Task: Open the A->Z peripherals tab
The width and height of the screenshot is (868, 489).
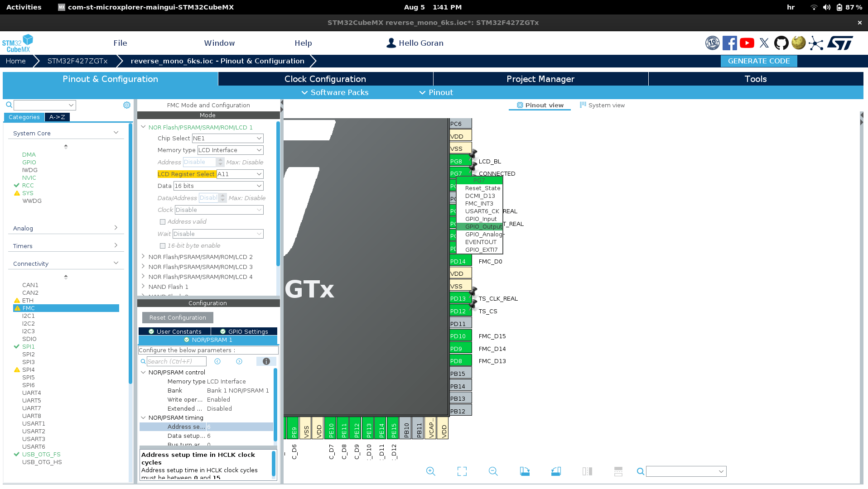Action: (57, 117)
